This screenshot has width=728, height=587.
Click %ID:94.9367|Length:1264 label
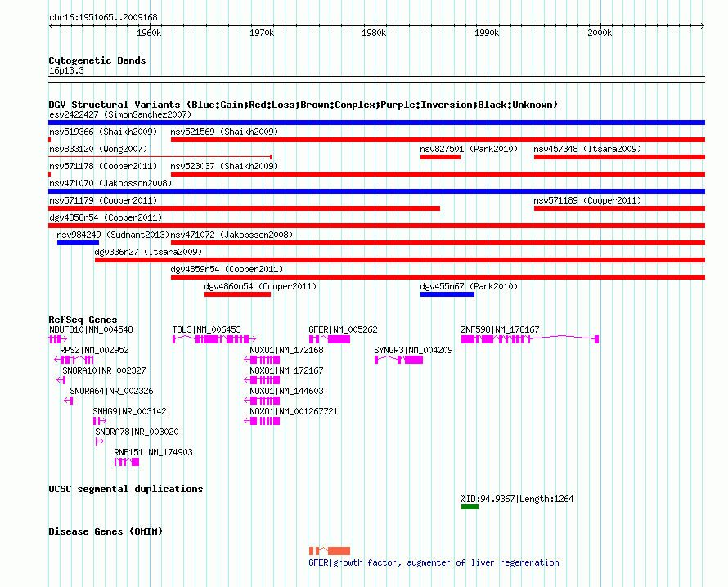coord(517,499)
